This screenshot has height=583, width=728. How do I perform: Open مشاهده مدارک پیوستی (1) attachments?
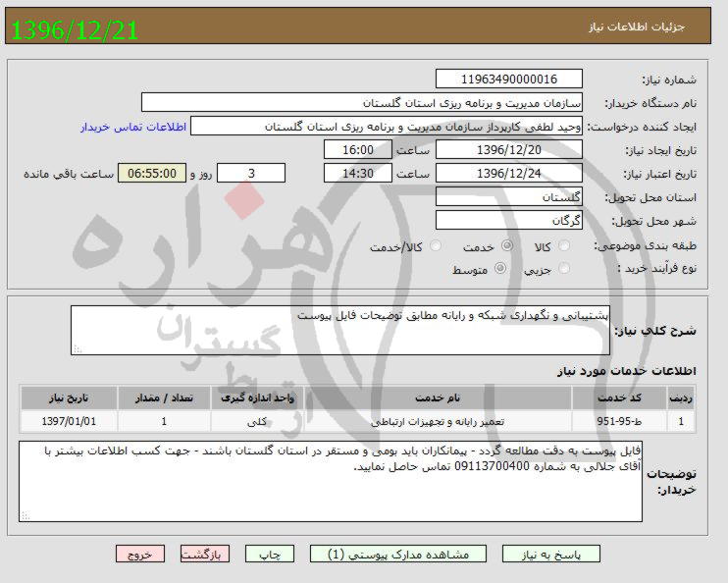398,555
